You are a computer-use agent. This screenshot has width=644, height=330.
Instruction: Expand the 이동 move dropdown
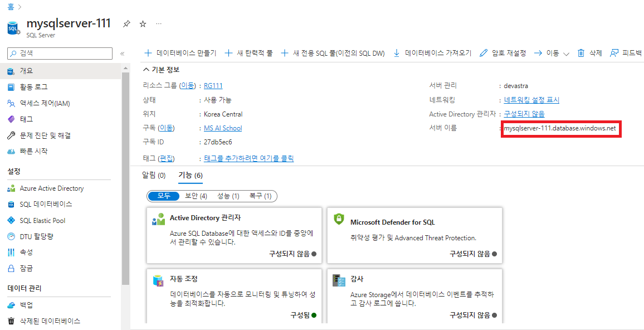pos(552,53)
